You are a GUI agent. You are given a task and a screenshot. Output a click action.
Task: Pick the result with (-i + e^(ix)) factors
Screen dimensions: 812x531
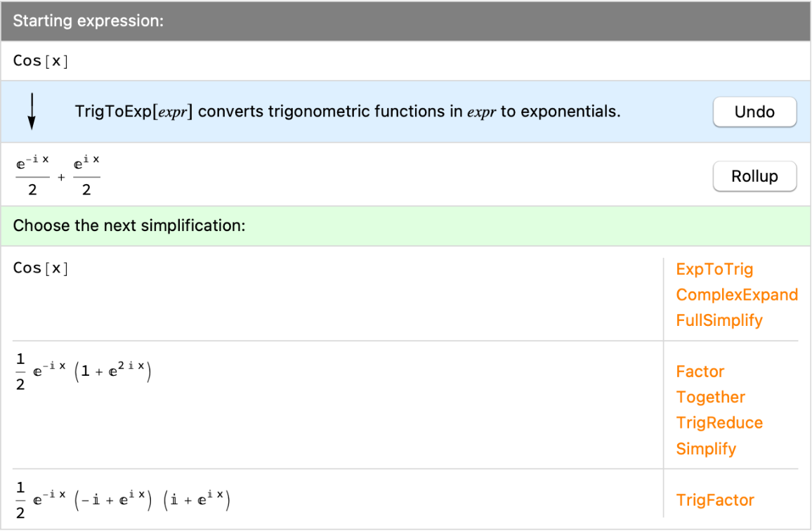click(x=122, y=500)
